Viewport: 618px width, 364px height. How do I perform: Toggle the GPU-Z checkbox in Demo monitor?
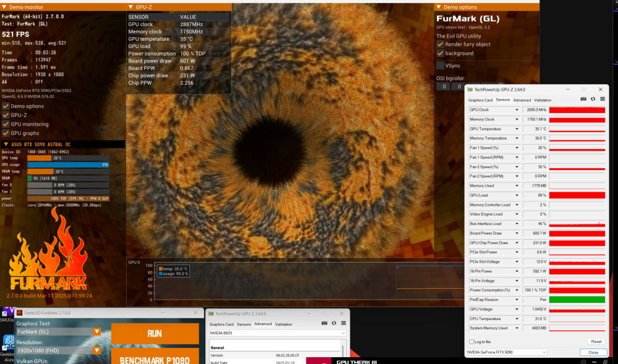6,115
